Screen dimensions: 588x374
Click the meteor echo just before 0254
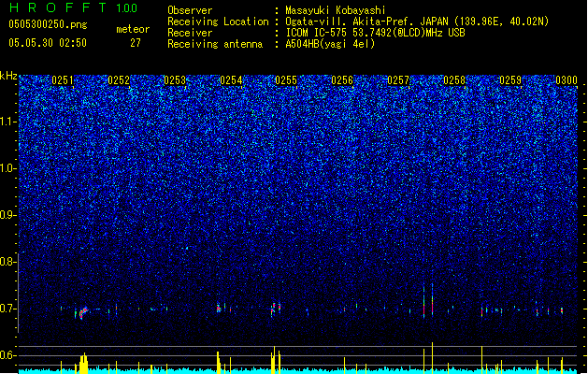coord(218,308)
